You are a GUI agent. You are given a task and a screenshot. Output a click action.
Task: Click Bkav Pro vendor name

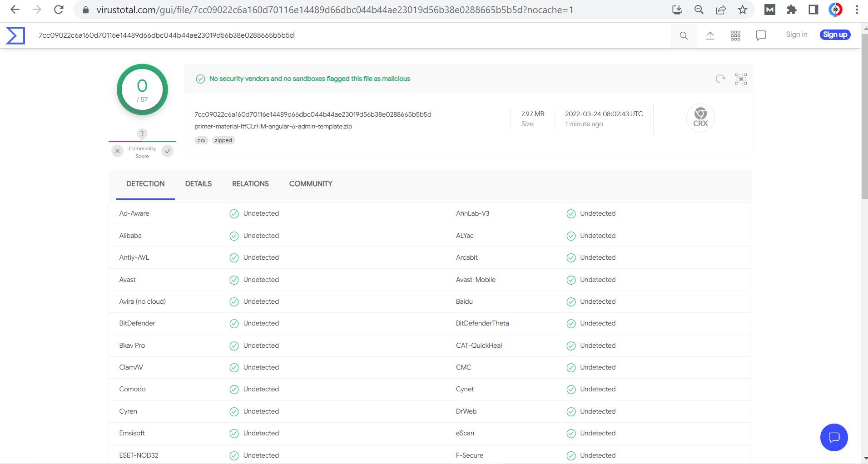(x=132, y=346)
